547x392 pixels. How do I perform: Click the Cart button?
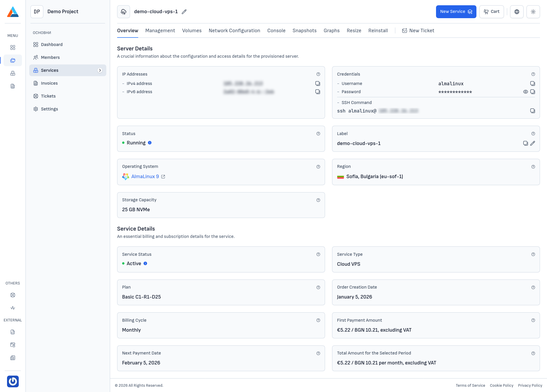point(492,12)
